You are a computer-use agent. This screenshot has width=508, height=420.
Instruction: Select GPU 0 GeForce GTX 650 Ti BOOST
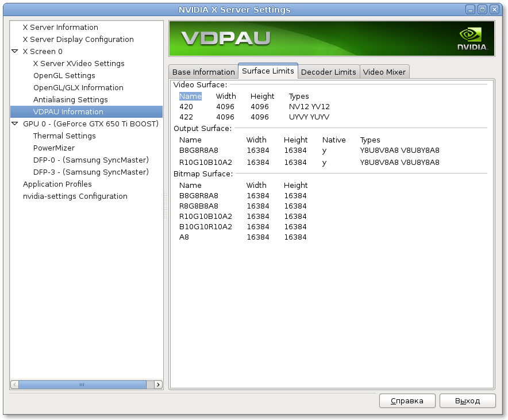point(90,124)
